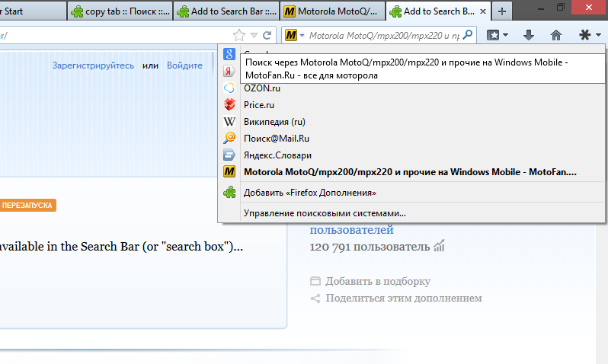
Task: Open 'Управление поисковыми системами...'
Action: click(411, 213)
